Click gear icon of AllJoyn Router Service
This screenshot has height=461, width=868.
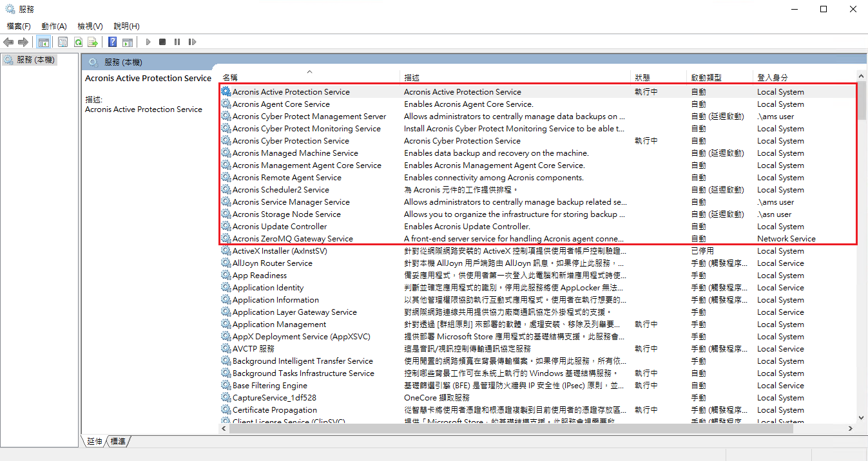click(226, 263)
